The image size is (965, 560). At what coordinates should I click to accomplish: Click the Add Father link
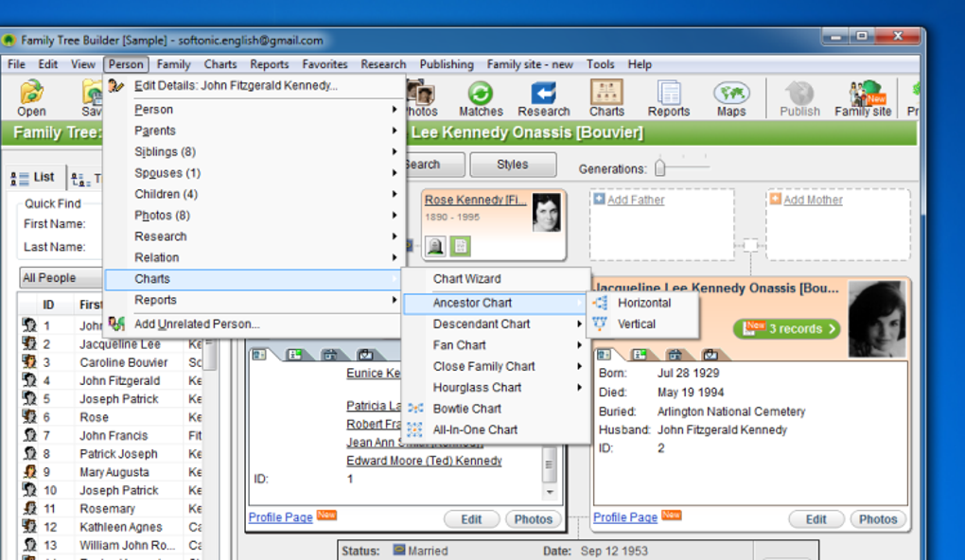636,200
